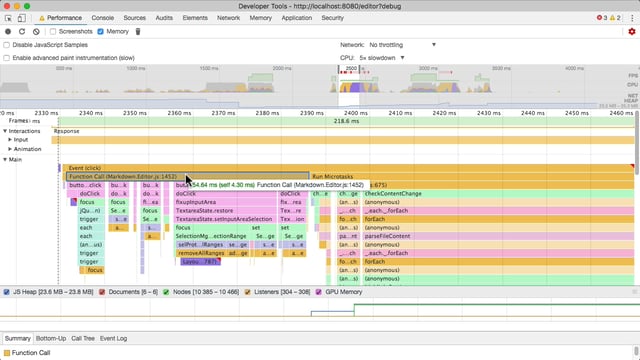640x360 pixels.
Task: Select the parseFileContent flame bar
Action: [498, 236]
